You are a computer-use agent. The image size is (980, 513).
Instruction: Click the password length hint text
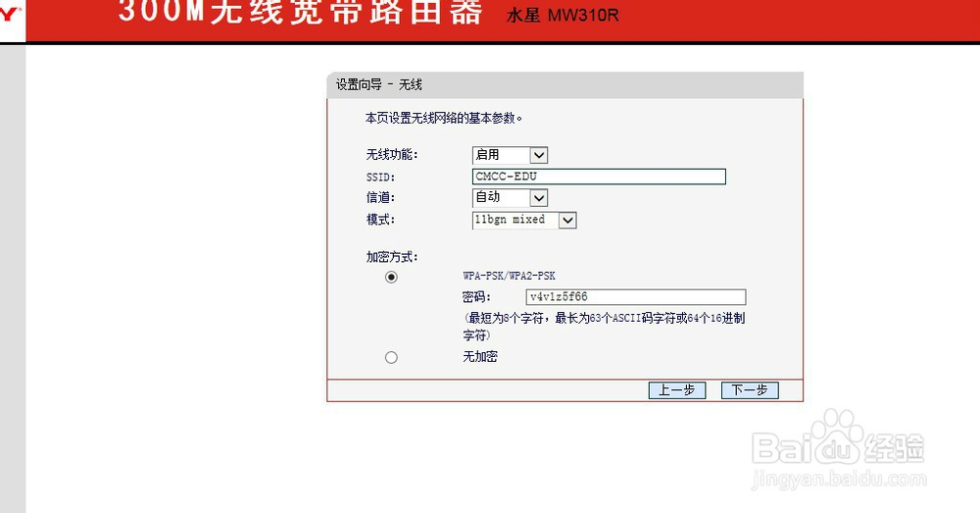coord(604,327)
